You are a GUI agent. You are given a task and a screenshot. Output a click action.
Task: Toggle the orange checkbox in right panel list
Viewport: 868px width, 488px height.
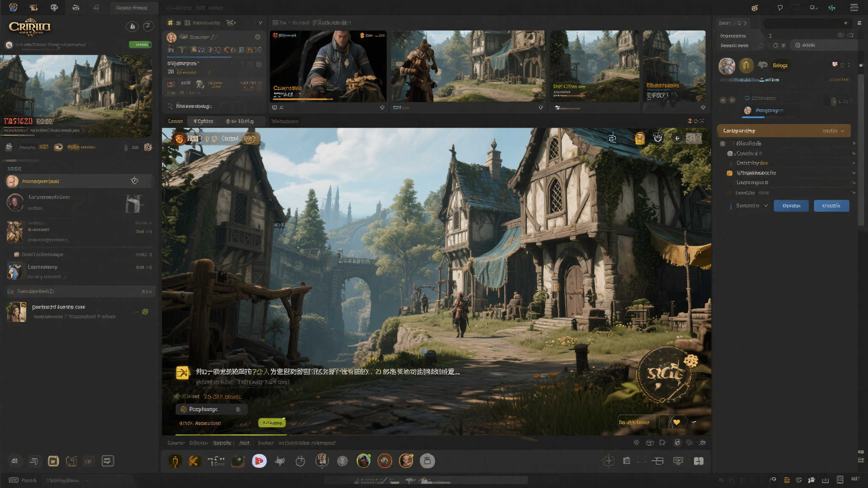point(729,173)
